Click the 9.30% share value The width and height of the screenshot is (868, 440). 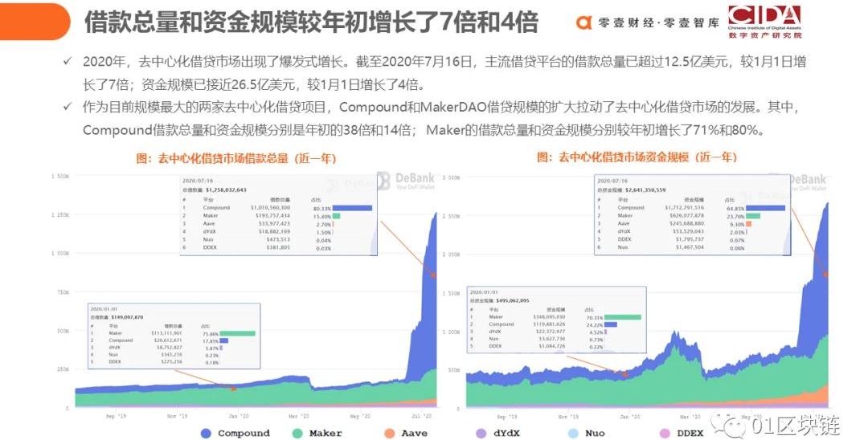tap(737, 225)
